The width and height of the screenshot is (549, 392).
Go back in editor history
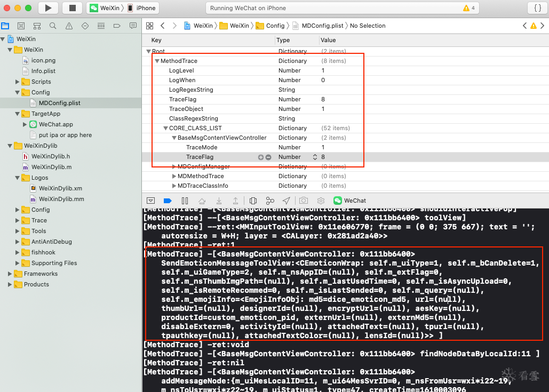[x=162, y=26]
